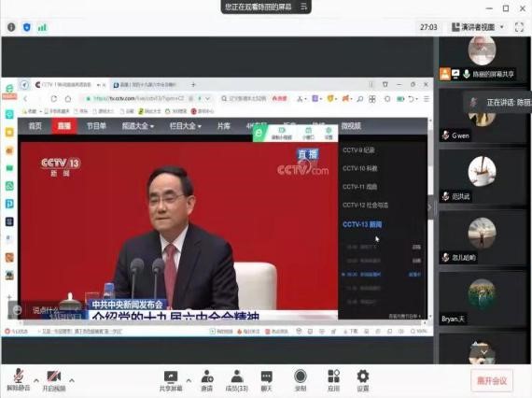Expand video options arrow beside 开启视频
The height and width of the screenshot is (398, 532).
pyautogui.click(x=72, y=380)
